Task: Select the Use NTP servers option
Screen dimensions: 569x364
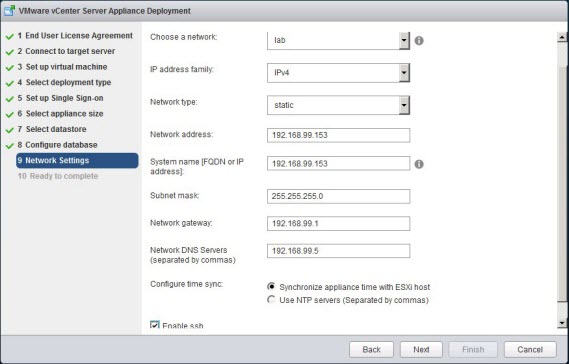Action: coord(271,300)
